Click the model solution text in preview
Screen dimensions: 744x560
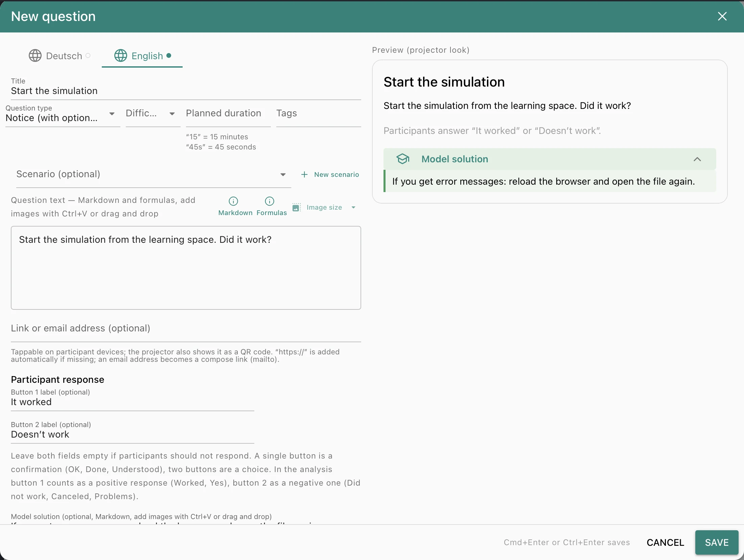click(543, 182)
